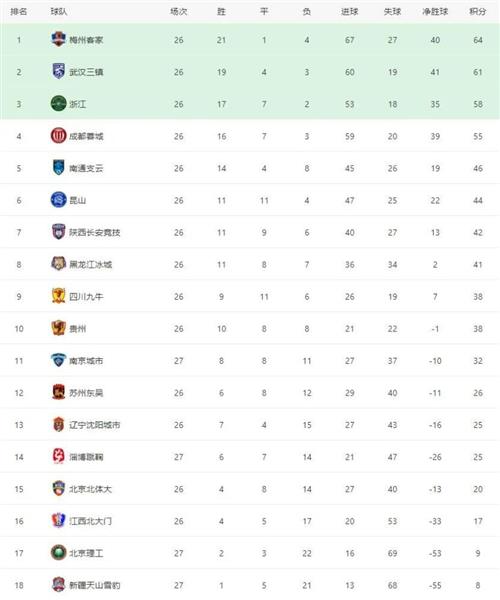Click the 江西北大门 team name

[x=90, y=521]
